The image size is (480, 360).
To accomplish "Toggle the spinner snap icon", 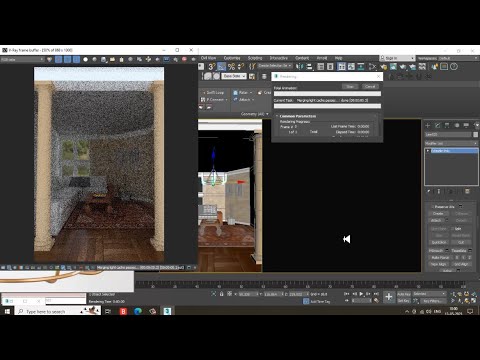I will click(241, 67).
